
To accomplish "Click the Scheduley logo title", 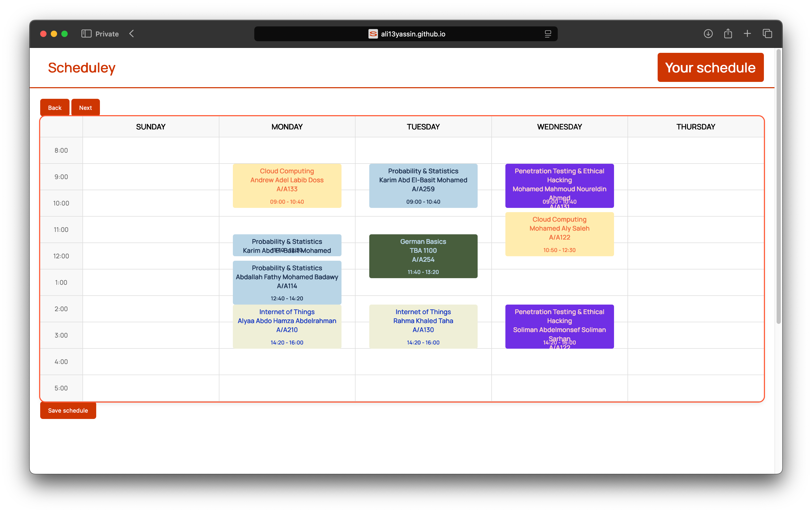I will pyautogui.click(x=82, y=68).
